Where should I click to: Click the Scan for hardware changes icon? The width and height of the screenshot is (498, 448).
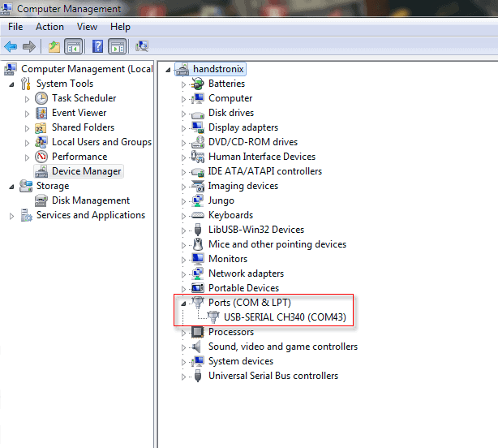pos(142,46)
